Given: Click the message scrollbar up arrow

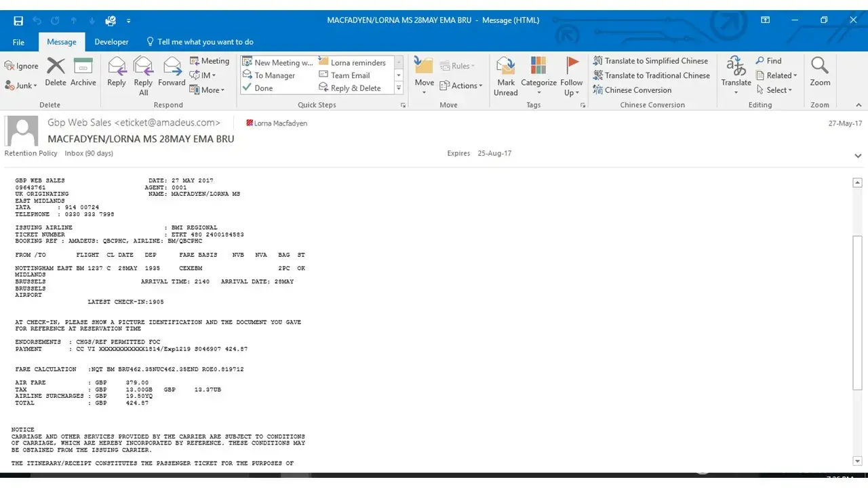Looking at the screenshot, I should point(857,183).
